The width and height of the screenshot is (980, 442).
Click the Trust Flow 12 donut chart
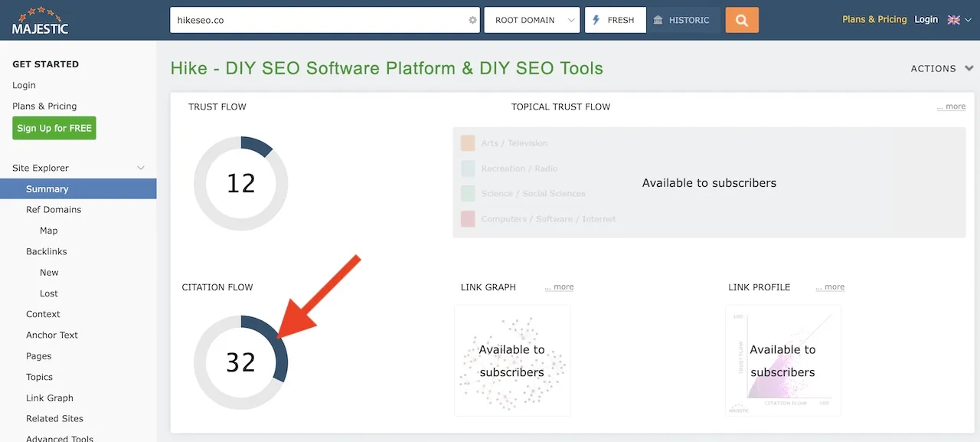[241, 184]
